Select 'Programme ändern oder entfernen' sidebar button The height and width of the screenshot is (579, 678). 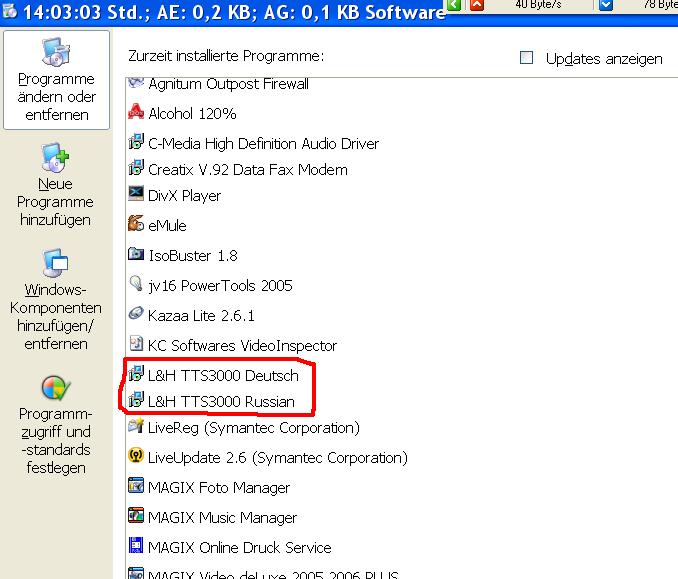[57, 80]
